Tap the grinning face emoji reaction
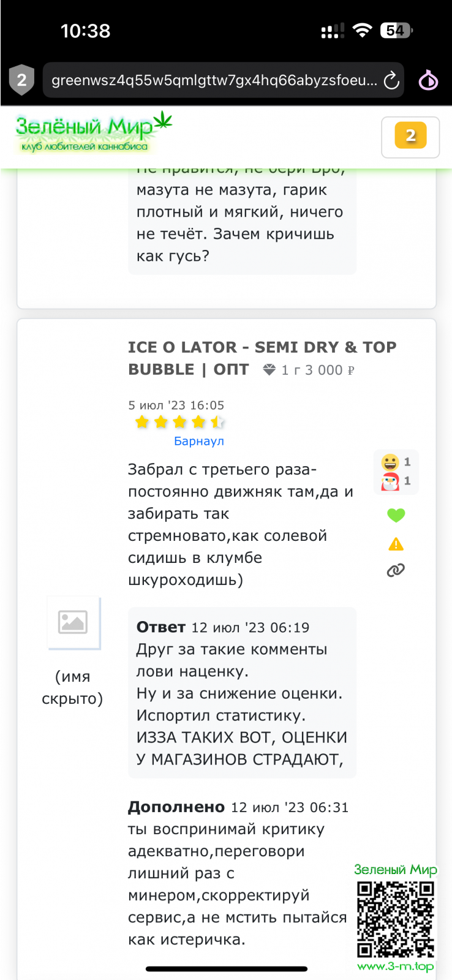This screenshot has width=452, height=980. point(390,462)
